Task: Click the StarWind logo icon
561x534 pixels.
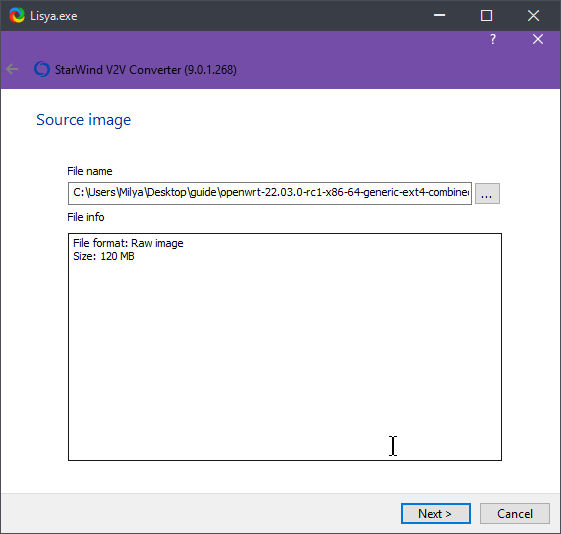Action: point(42,69)
